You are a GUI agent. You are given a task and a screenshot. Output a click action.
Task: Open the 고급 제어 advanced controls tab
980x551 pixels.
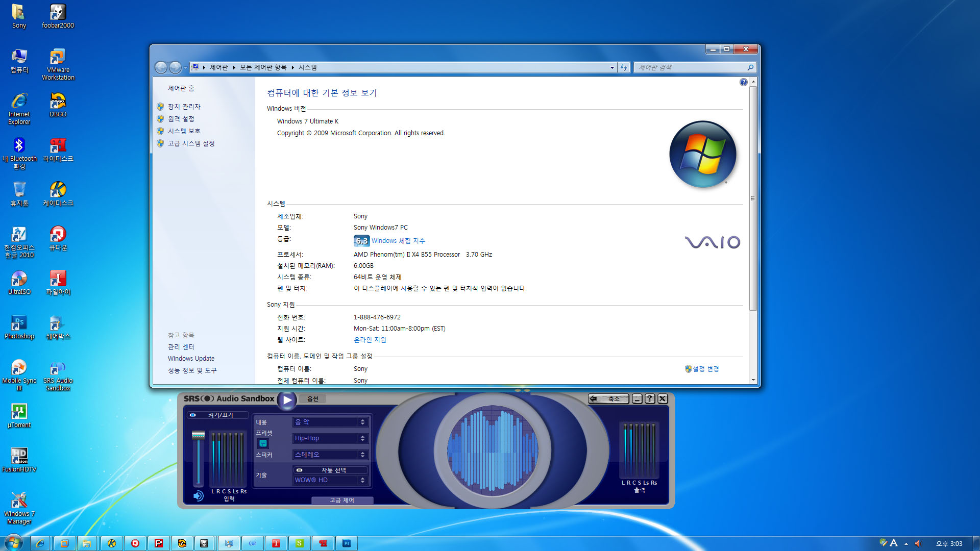(x=342, y=500)
